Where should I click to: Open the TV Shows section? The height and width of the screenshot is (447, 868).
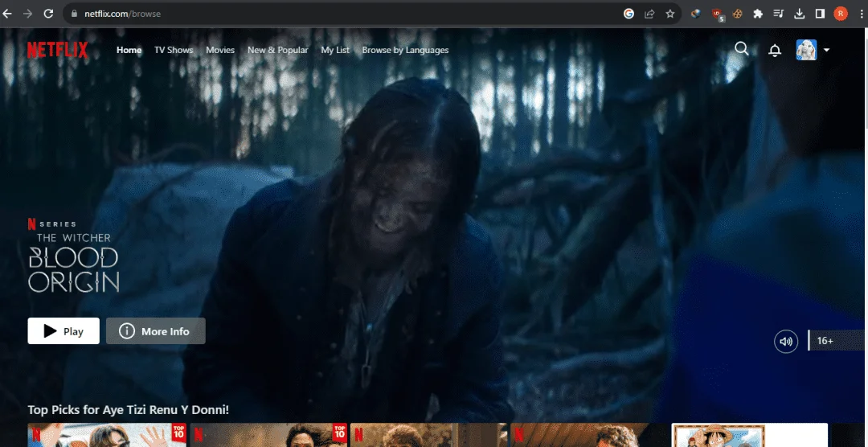pyautogui.click(x=174, y=50)
